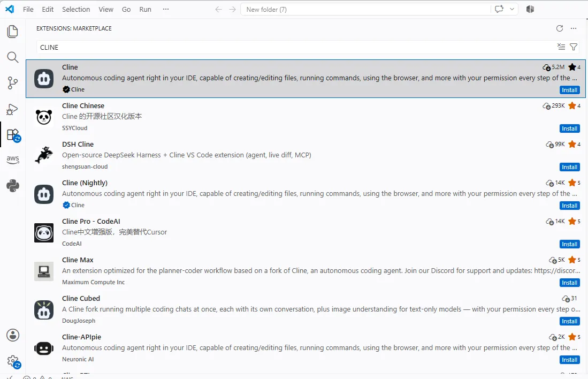This screenshot has height=379, width=588.
Task: Go back with the left arrow
Action: (219, 10)
